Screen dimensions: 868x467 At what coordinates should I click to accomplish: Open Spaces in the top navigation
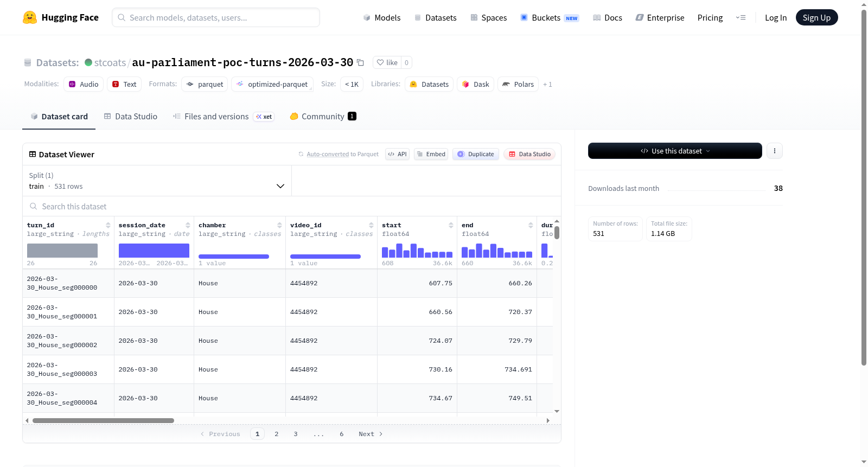coord(488,17)
